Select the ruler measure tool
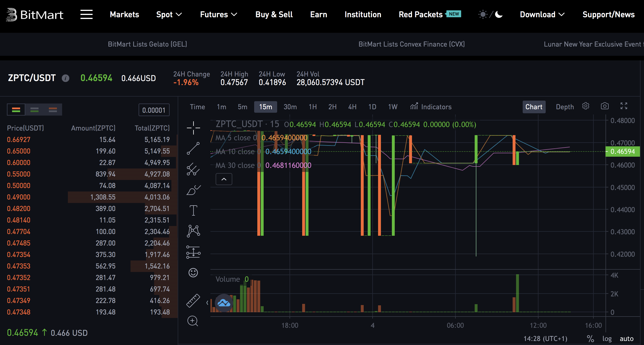The width and height of the screenshot is (644, 345). tap(193, 301)
